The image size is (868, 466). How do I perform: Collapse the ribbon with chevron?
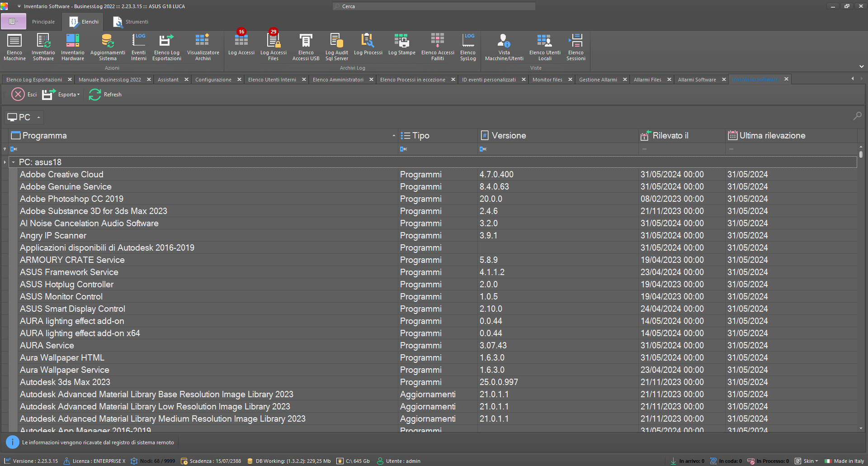pyautogui.click(x=861, y=67)
